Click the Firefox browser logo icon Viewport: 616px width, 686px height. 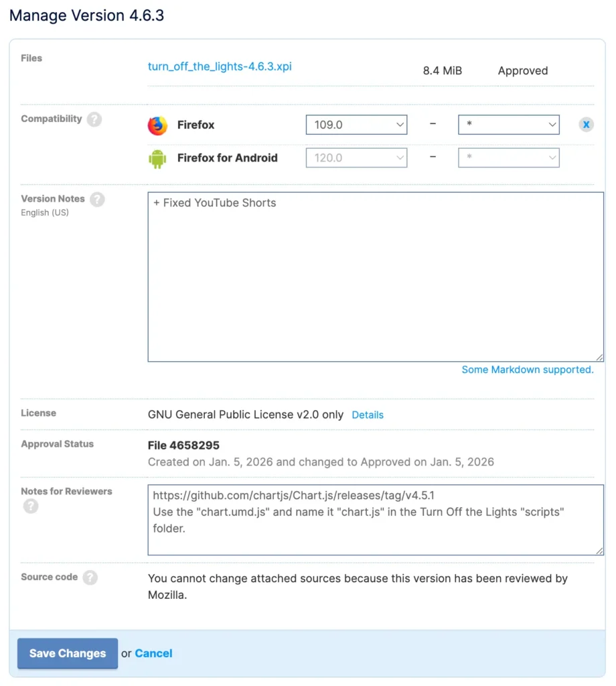coord(157,125)
